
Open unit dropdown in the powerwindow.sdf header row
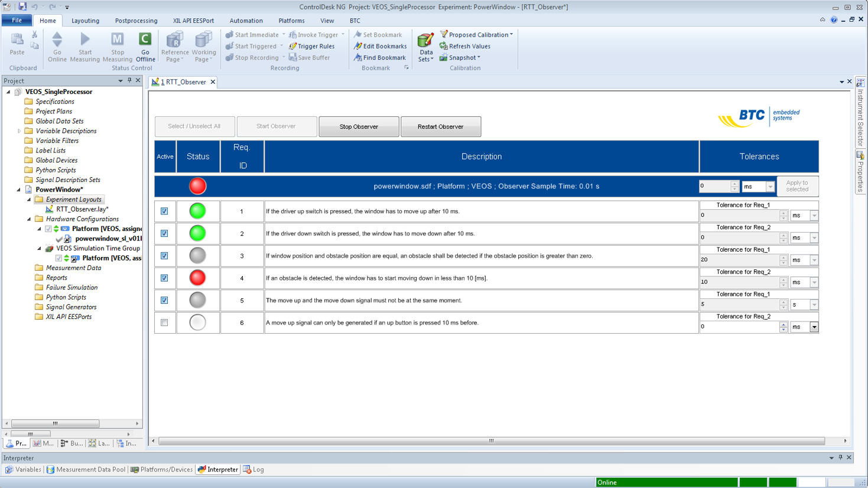pyautogui.click(x=770, y=187)
